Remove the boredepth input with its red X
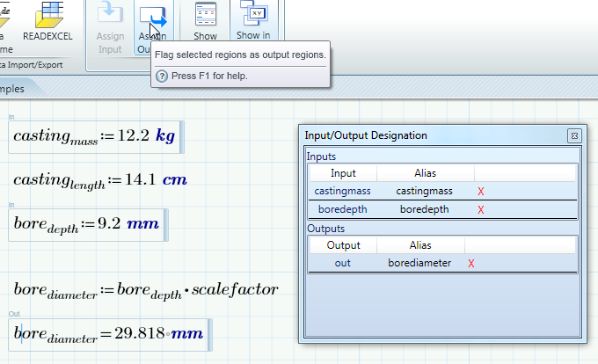 [480, 209]
